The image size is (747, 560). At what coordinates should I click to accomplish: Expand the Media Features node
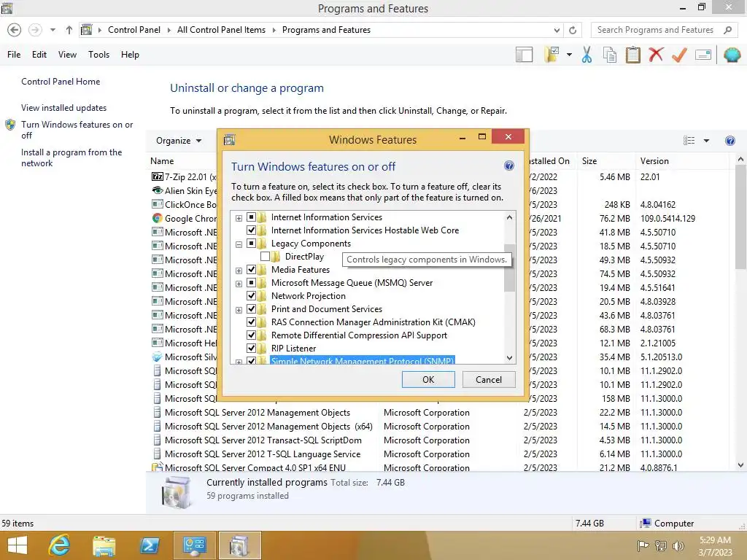[x=239, y=271]
